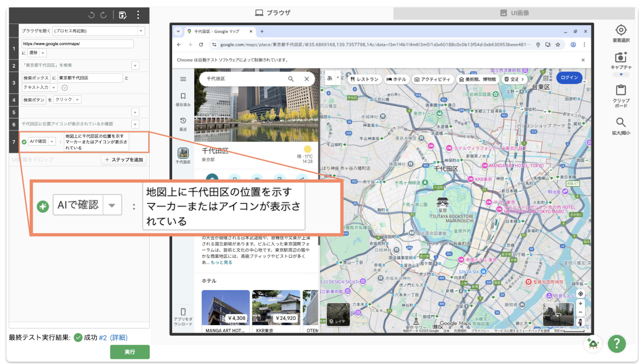
Task: Open 保存済み in the Maps sidebar
Action: [183, 99]
